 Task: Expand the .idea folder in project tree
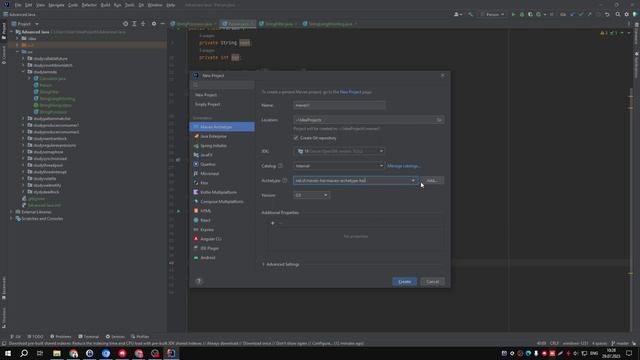pos(18,38)
